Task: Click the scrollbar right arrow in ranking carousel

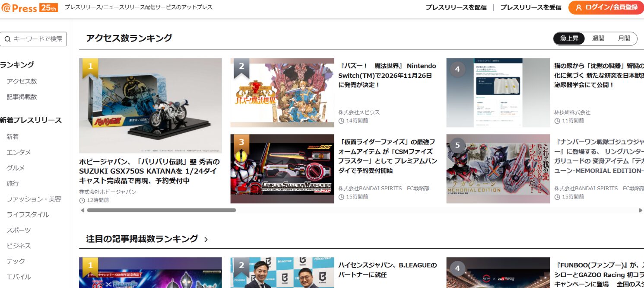Action: (641, 210)
